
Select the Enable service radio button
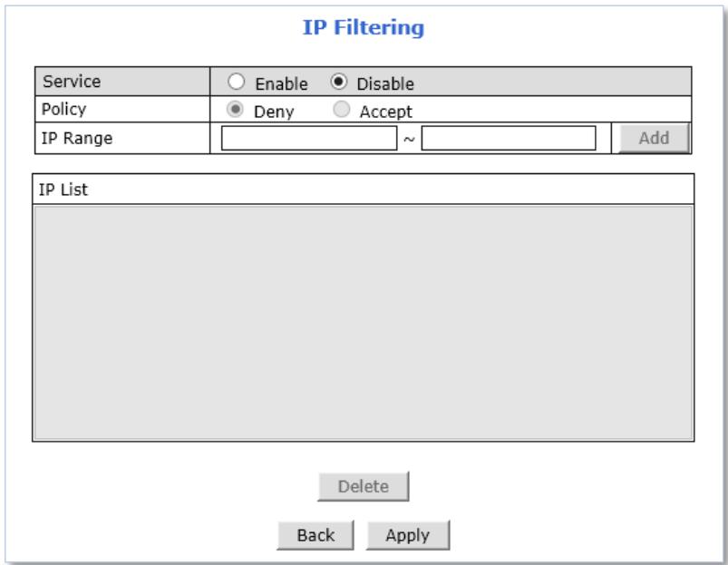tap(236, 82)
